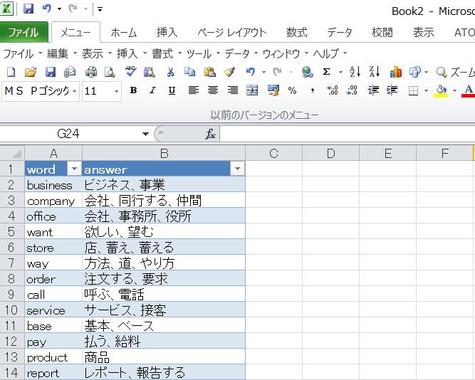The image size is (475, 380).
Task: Open the font size 11 dropdown
Action: (116, 91)
